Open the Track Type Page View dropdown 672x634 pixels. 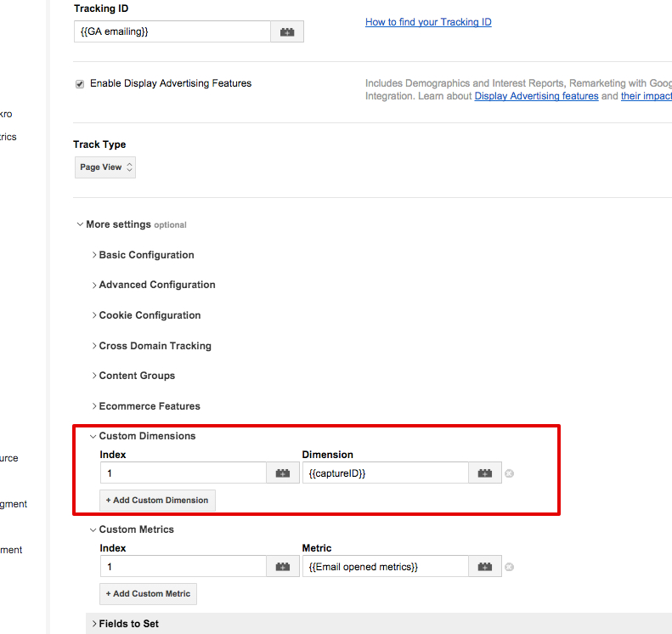point(105,167)
